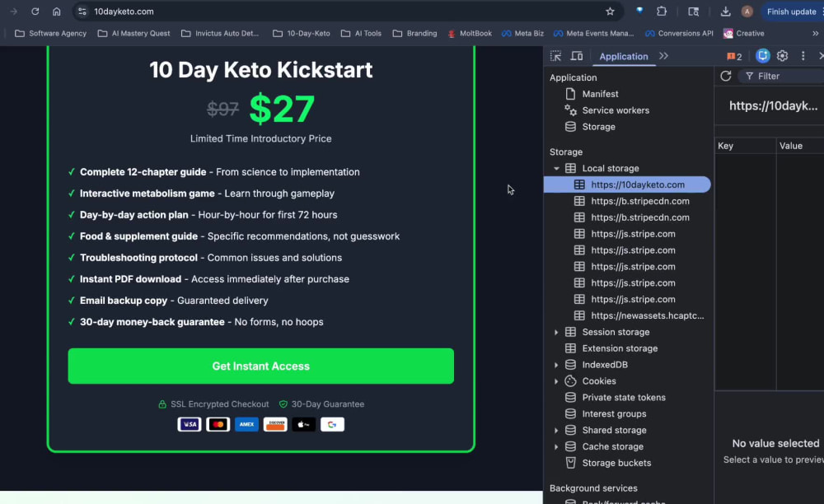Open Storage buckets item

click(616, 463)
